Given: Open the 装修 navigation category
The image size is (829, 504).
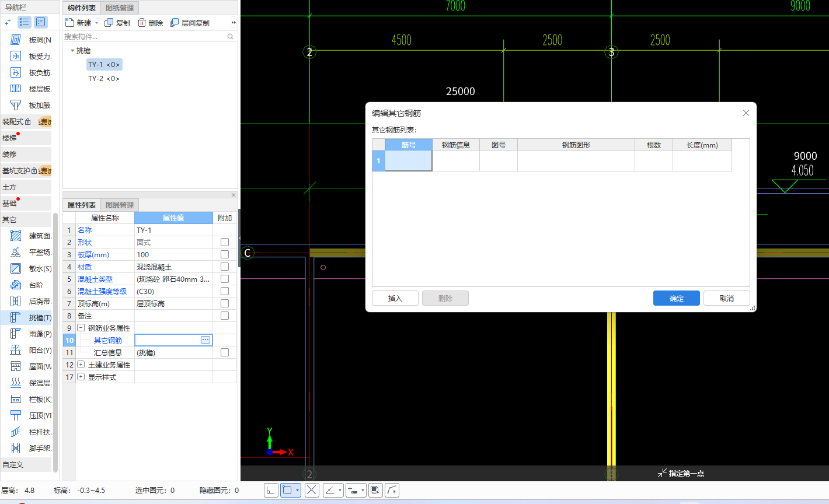Looking at the screenshot, I should [x=26, y=154].
